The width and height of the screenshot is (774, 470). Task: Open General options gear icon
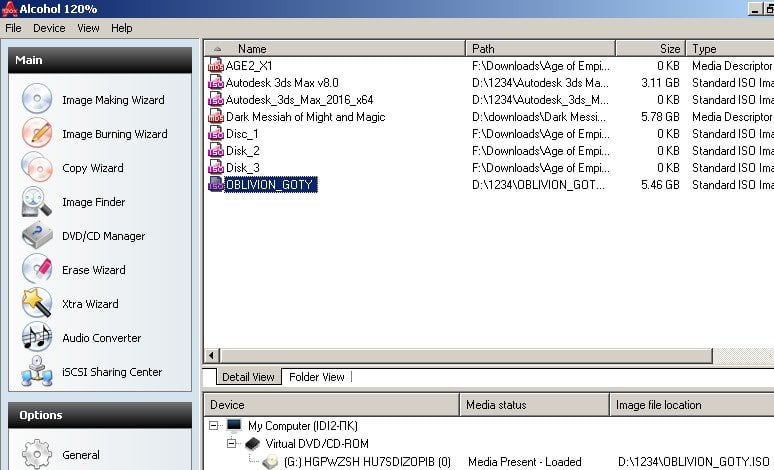tap(37, 454)
